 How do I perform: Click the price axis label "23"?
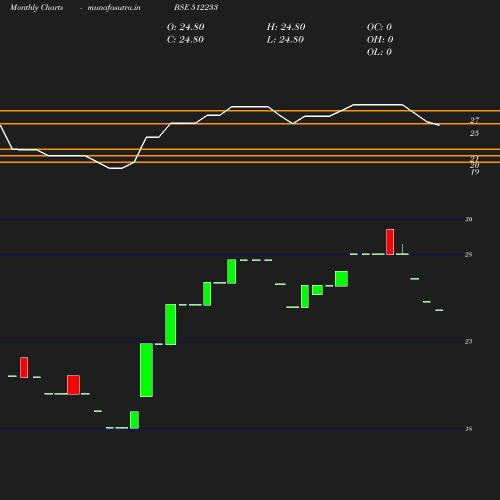point(468,341)
